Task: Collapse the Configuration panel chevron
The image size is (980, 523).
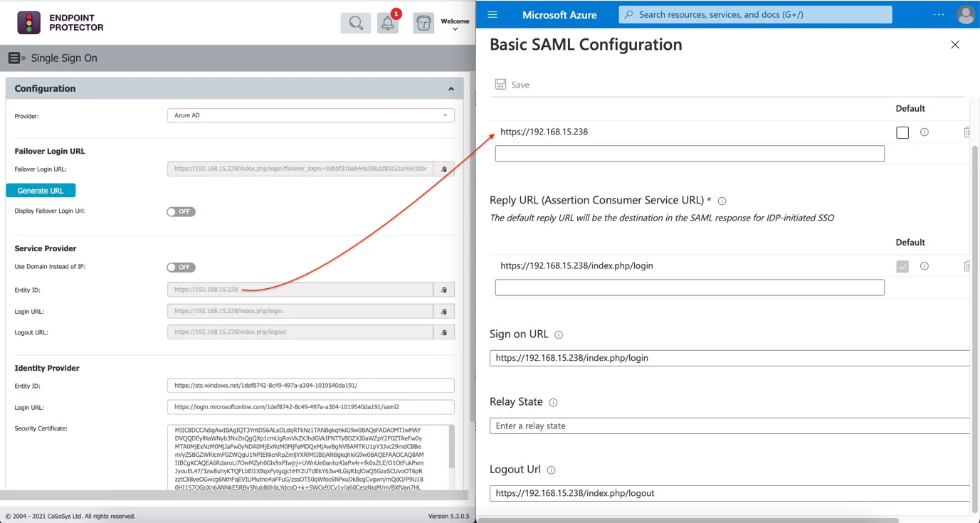Action: pyautogui.click(x=451, y=89)
